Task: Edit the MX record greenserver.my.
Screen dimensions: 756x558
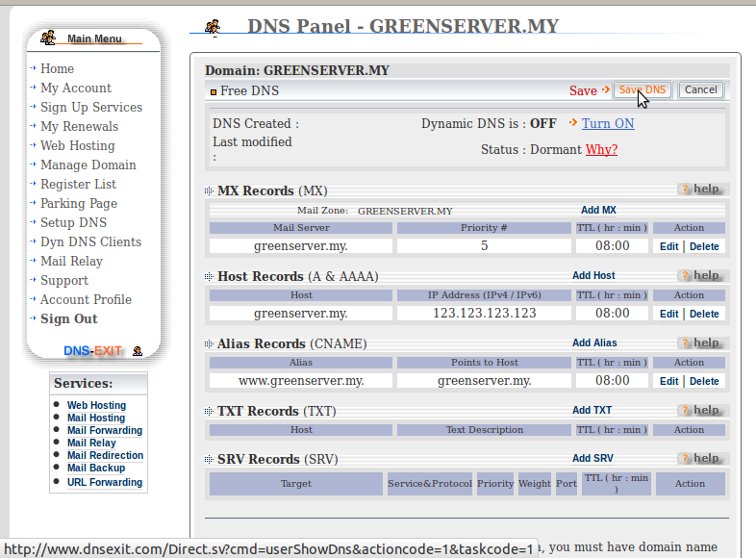Action: coord(668,246)
